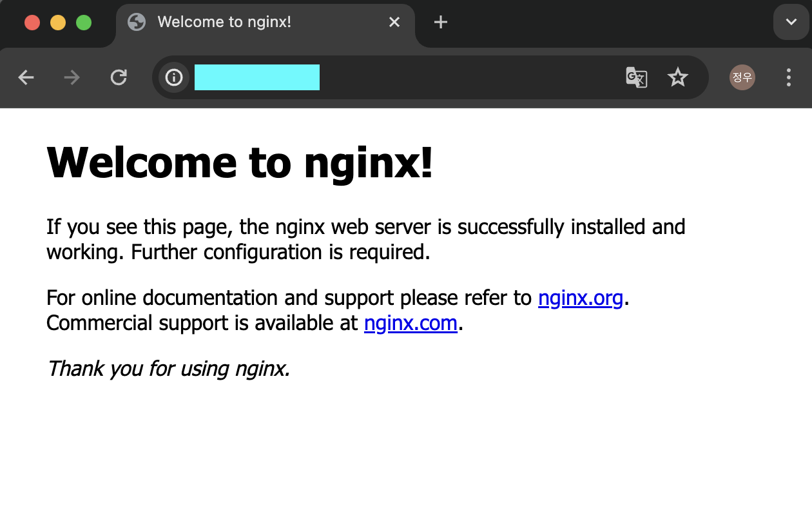812x517 pixels.
Task: Select the Welcome to nginx! tab
Action: 266,26
